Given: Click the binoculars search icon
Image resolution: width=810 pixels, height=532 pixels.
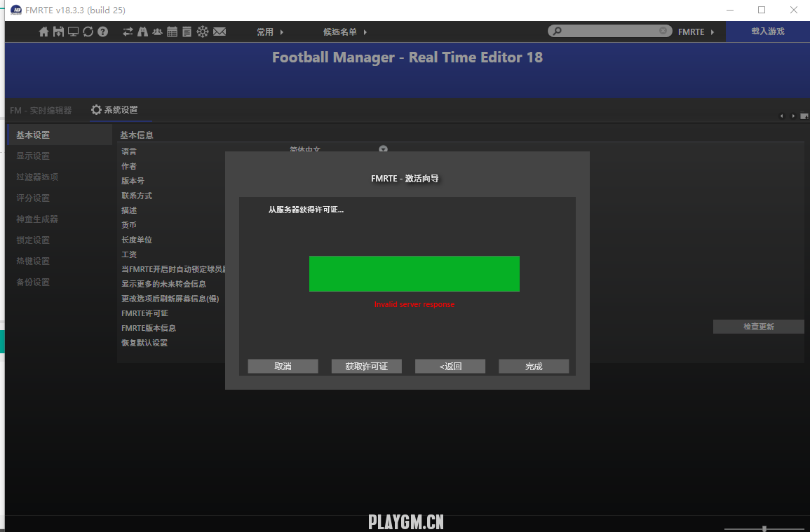Looking at the screenshot, I should [x=142, y=32].
